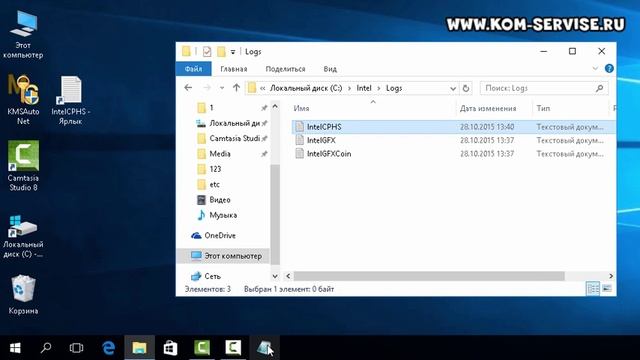The width and height of the screenshot is (640, 360).
Task: Click Локальный диск (C:) in address bar
Action: [306, 88]
